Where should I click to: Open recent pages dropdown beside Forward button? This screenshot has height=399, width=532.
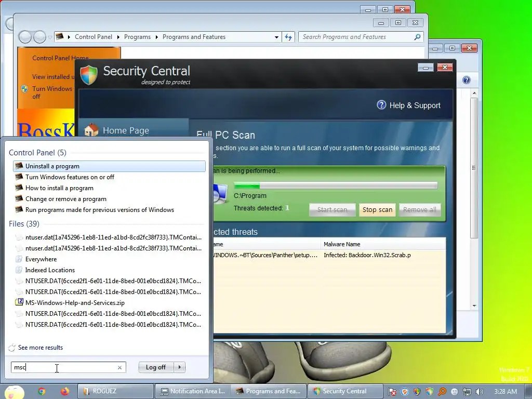point(50,37)
